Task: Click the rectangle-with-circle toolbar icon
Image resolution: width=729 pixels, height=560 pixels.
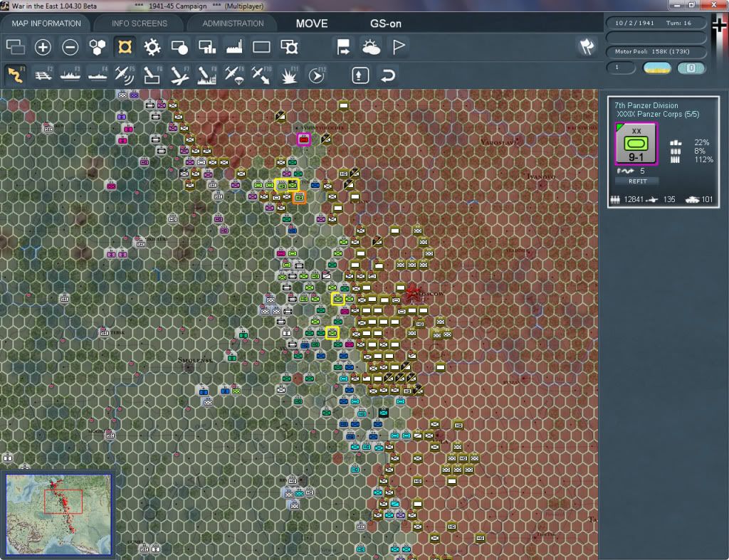Action: [x=179, y=47]
